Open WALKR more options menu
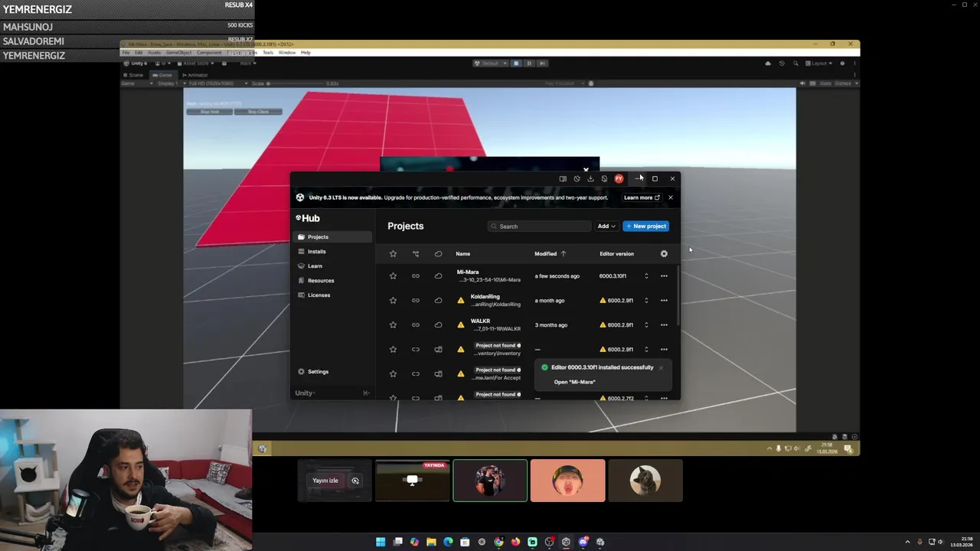Viewport: 980px width, 551px height. pyautogui.click(x=664, y=325)
